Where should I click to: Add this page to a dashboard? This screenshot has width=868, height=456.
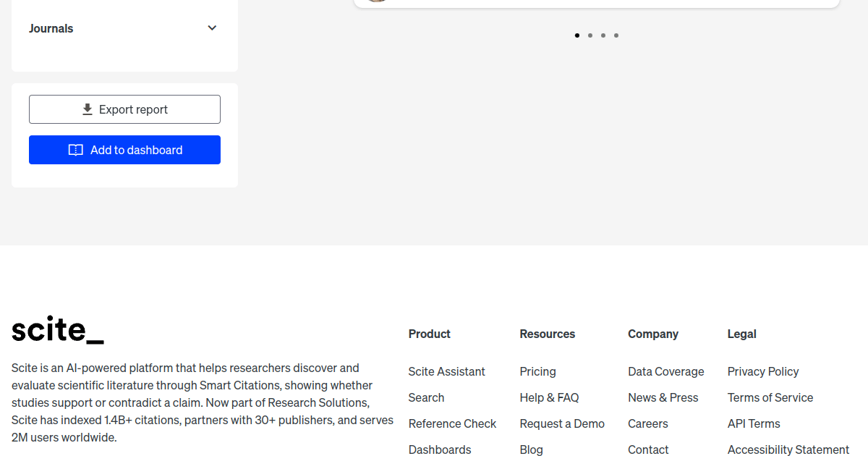(124, 150)
